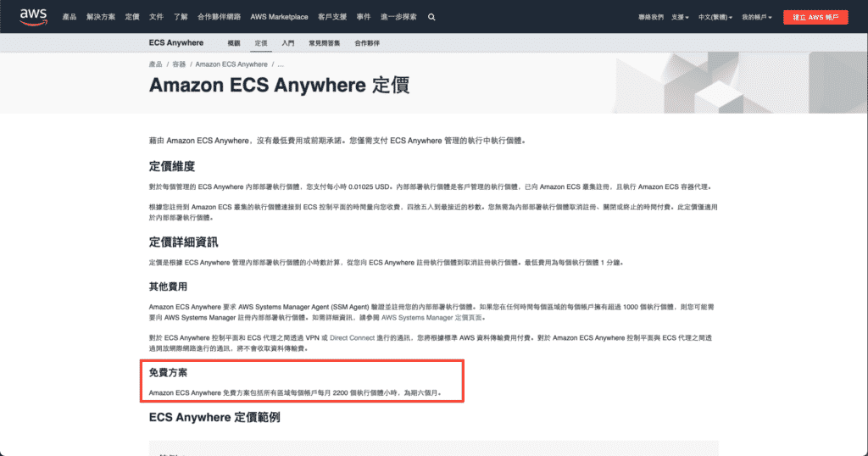Switch to the 常見問答集 tab

325,43
